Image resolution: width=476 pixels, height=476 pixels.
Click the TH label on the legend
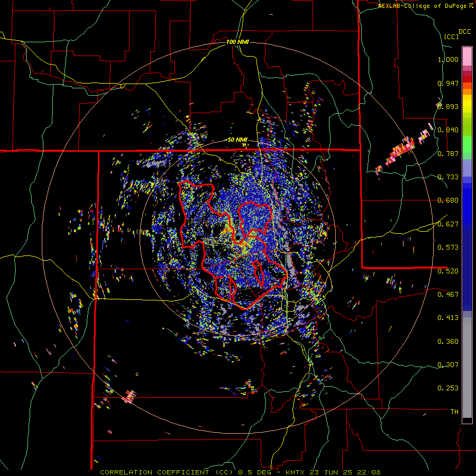pyautogui.click(x=454, y=412)
